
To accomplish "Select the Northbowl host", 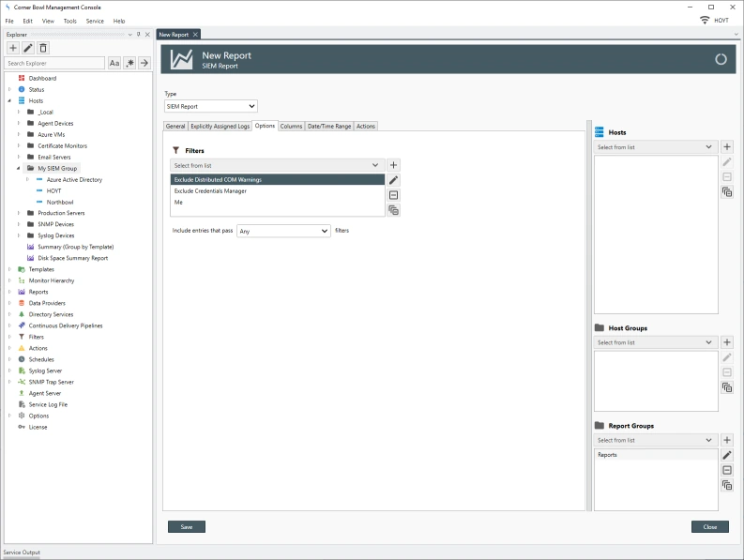I will point(60,203).
